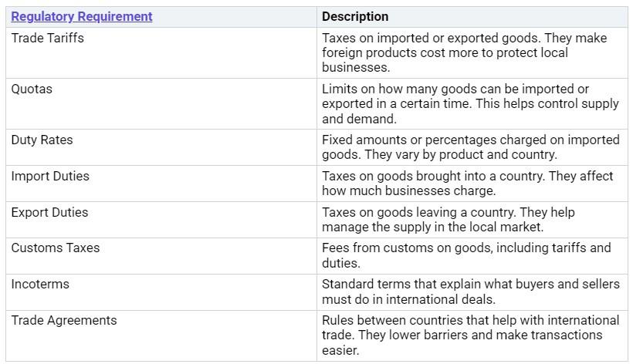Viewport: 633px width, 364px height.
Task: Click the Import Duties cell
Action: point(50,176)
